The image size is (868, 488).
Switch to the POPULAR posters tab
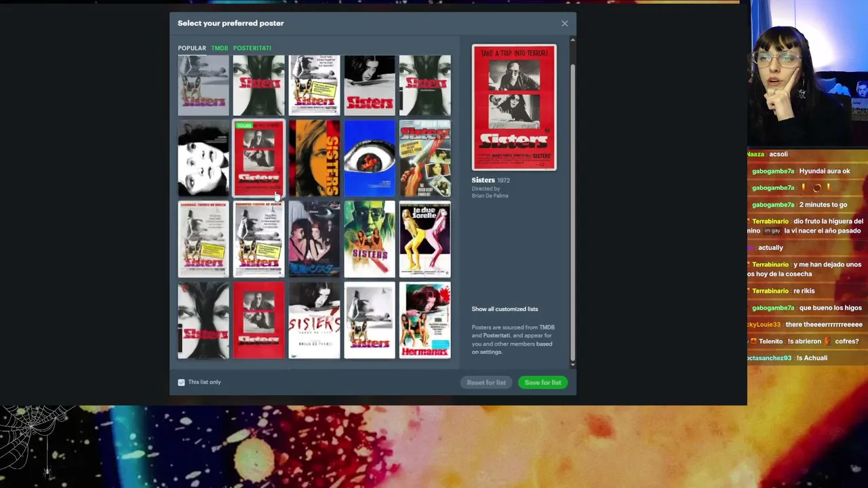click(x=192, y=48)
